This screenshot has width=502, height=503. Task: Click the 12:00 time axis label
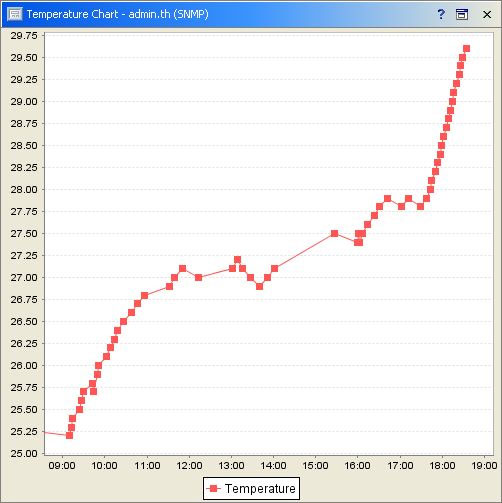(x=189, y=466)
